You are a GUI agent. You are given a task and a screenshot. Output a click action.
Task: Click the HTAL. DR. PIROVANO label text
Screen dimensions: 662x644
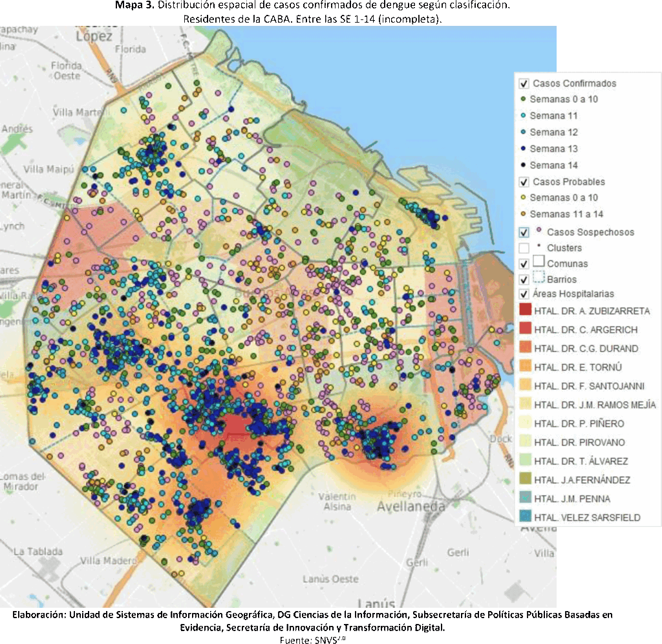pos(579,442)
